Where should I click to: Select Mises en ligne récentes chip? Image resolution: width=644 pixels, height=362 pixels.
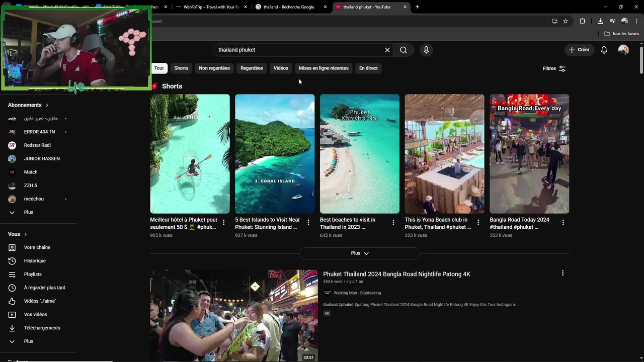[324, 68]
